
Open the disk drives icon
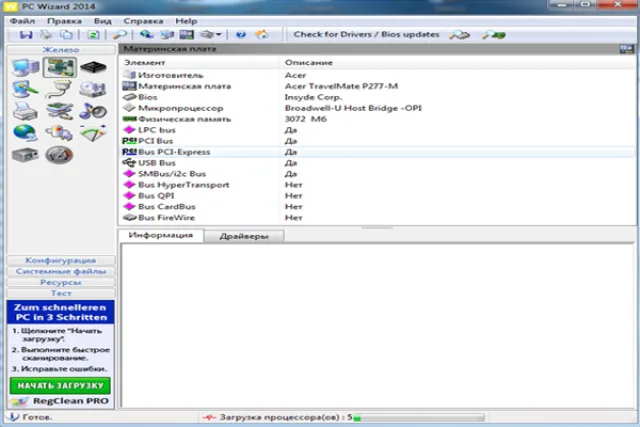click(93, 89)
